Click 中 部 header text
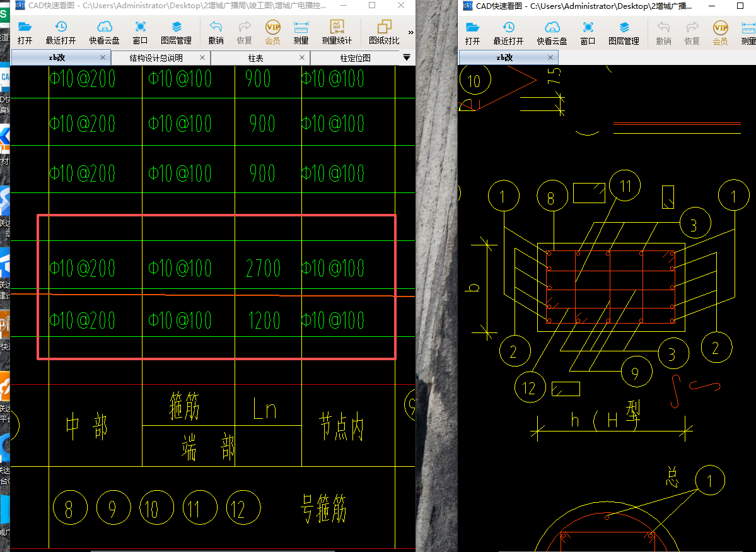Image resolution: width=756 pixels, height=552 pixels. tap(87, 426)
